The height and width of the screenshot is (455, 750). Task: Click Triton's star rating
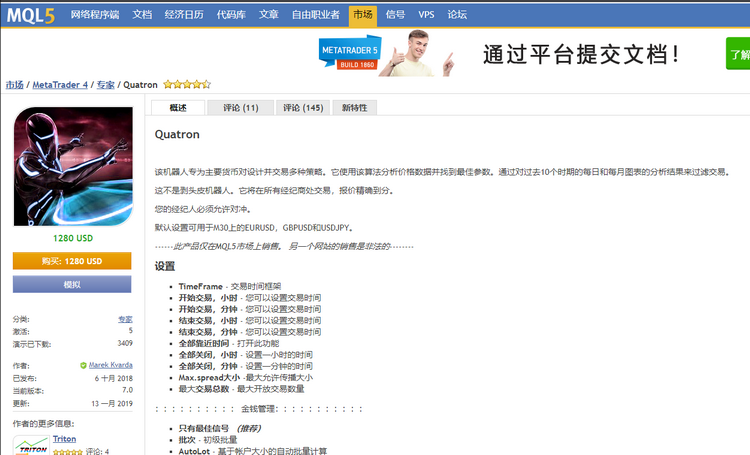(67, 452)
